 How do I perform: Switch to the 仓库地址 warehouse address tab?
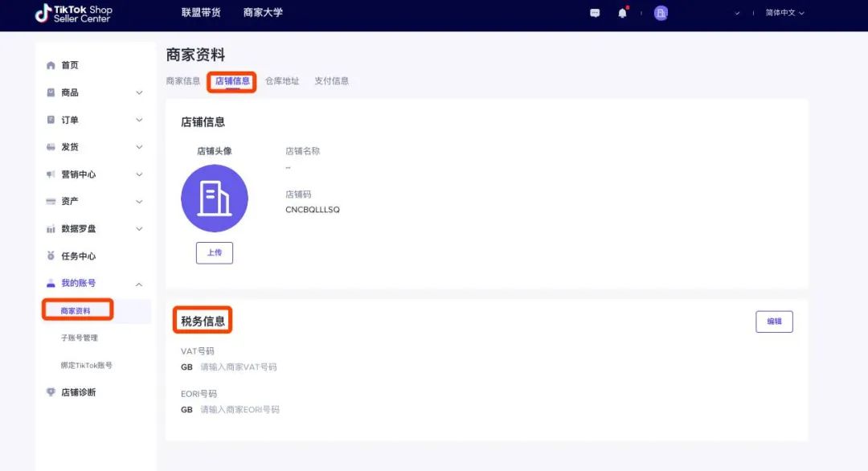(x=282, y=80)
